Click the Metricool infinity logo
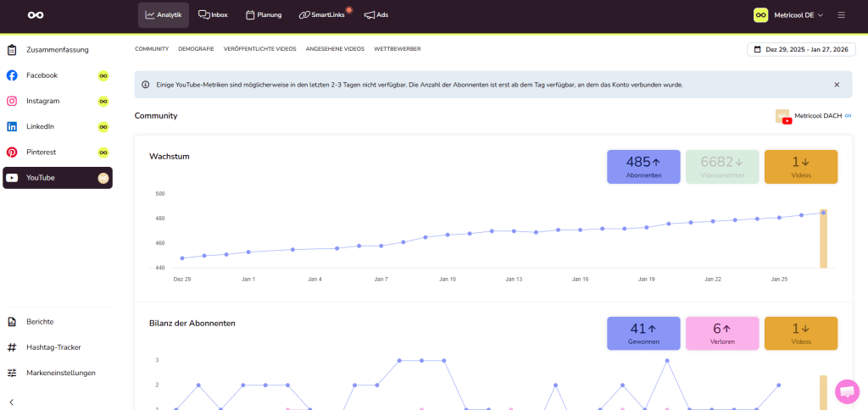868x410 pixels. tap(35, 15)
